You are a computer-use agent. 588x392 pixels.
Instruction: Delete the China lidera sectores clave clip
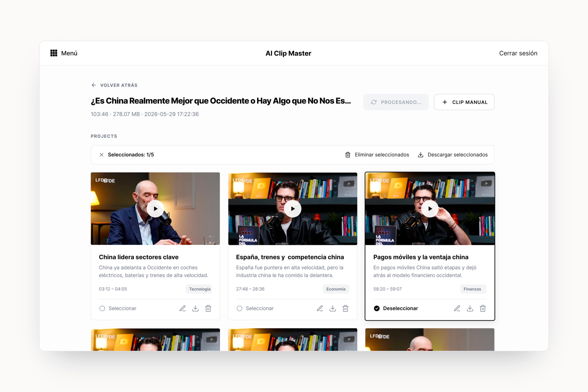click(208, 308)
